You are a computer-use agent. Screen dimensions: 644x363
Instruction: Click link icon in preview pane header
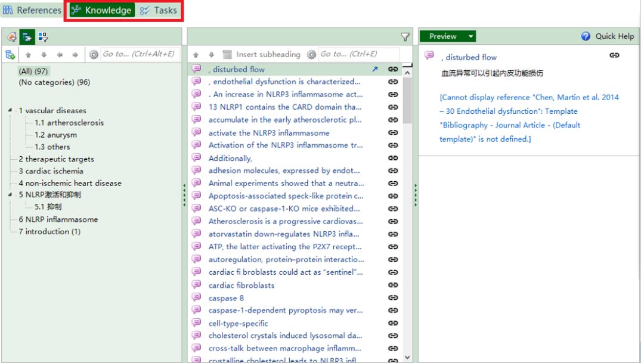(x=614, y=55)
